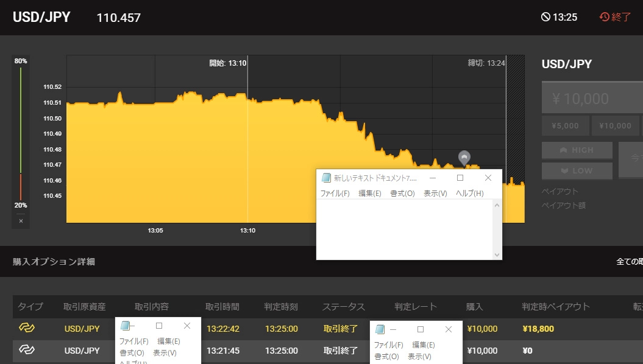Open the ファイル(F) menu in center Notepad
Image resolution: width=643 pixels, height=364 pixels.
tap(335, 194)
